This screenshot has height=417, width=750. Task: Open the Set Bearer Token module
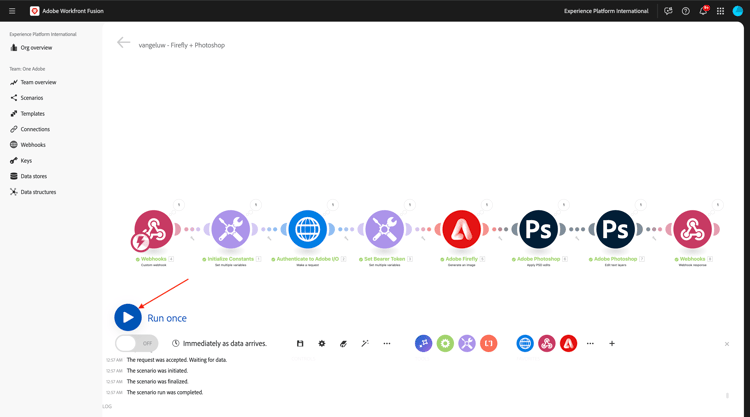(385, 229)
